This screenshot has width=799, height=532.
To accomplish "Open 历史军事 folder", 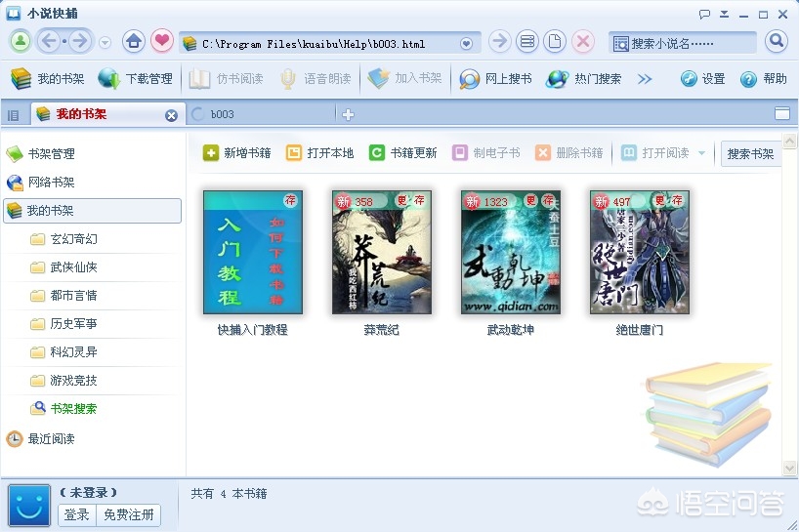I will [x=64, y=324].
